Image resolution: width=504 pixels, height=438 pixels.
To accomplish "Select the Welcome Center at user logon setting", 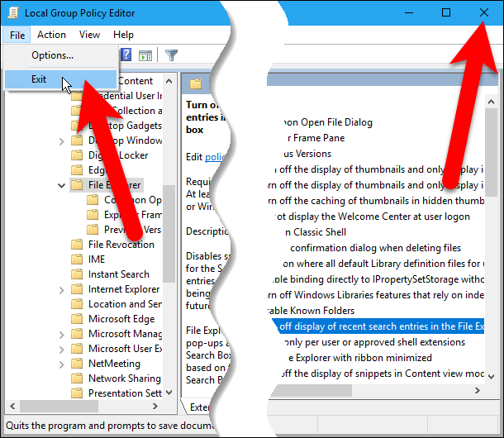I will coord(373,217).
